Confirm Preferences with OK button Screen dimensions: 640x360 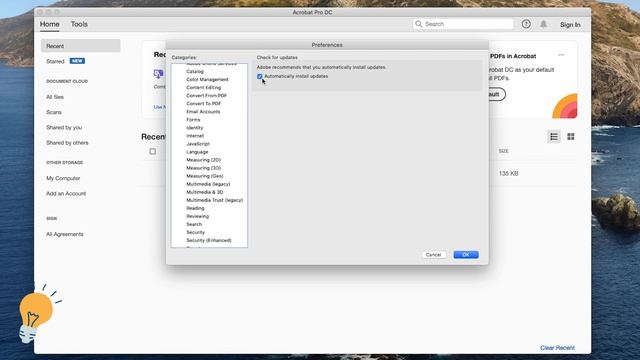(466, 255)
